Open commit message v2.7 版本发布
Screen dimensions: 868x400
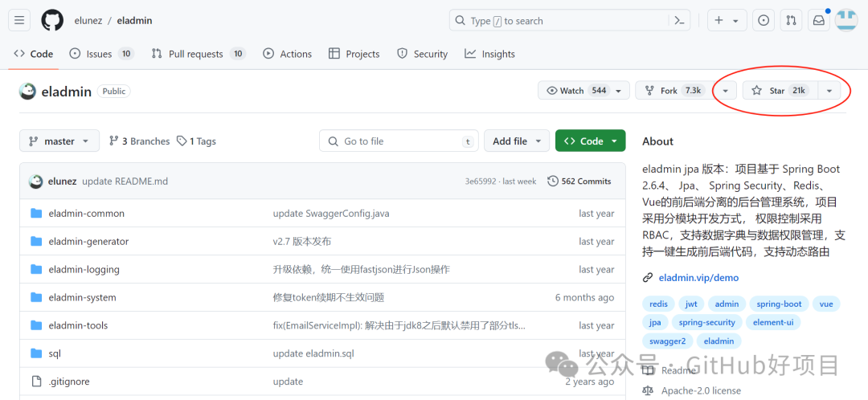pyautogui.click(x=302, y=241)
